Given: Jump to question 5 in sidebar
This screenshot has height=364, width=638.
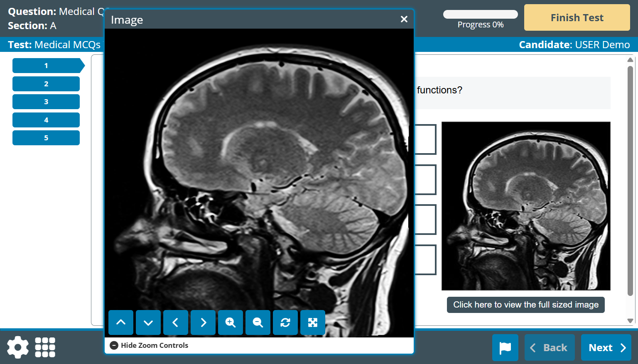Looking at the screenshot, I should click(46, 138).
